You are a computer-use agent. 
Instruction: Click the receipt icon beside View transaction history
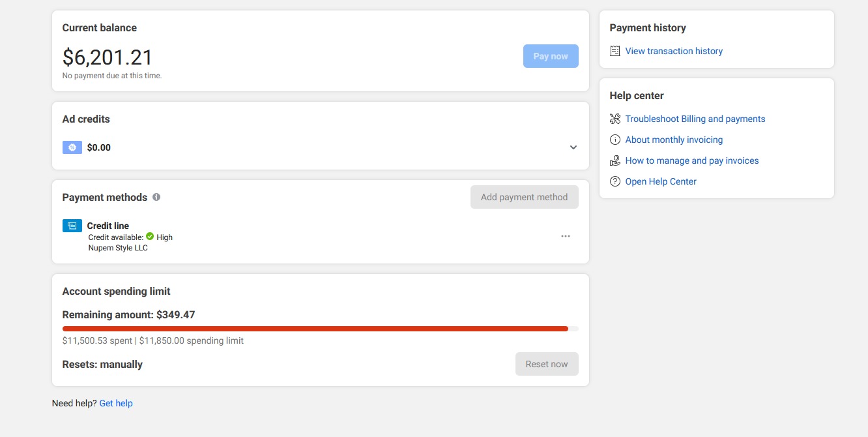point(615,51)
